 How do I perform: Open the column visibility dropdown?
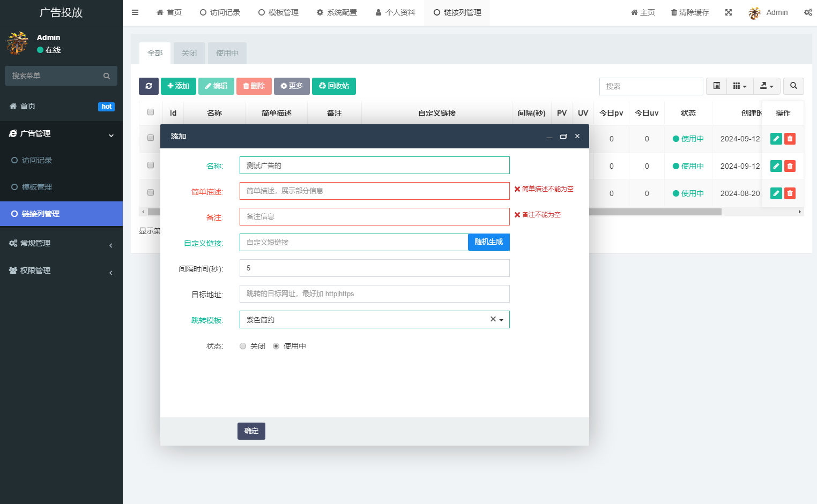point(740,86)
